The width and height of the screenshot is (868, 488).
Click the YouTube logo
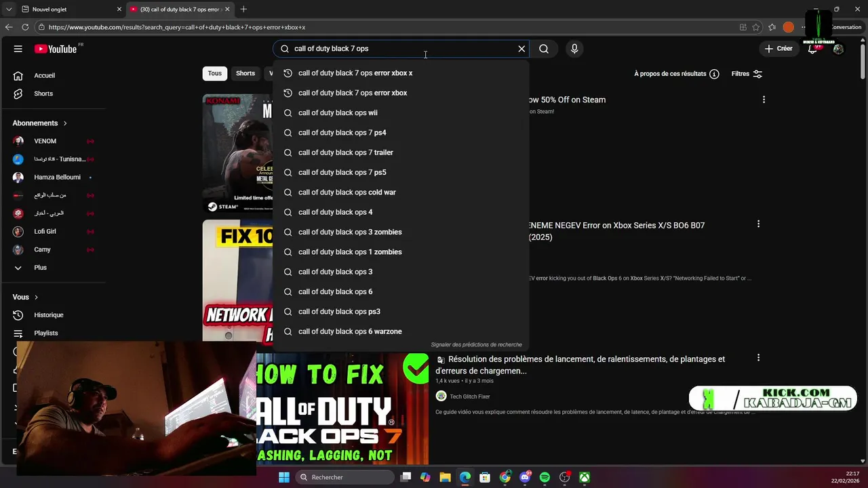(x=56, y=49)
